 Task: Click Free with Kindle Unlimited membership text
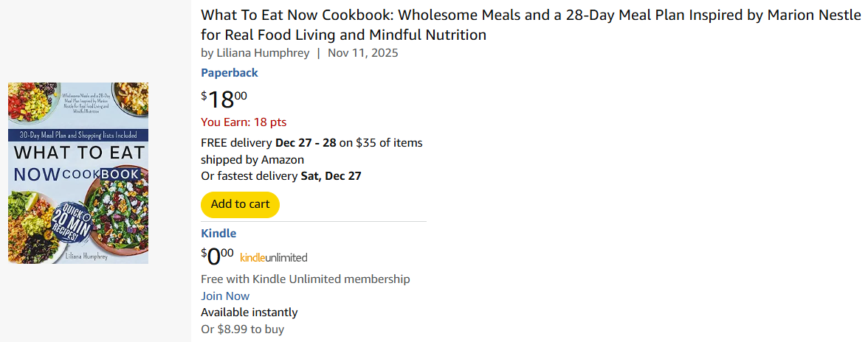click(305, 279)
